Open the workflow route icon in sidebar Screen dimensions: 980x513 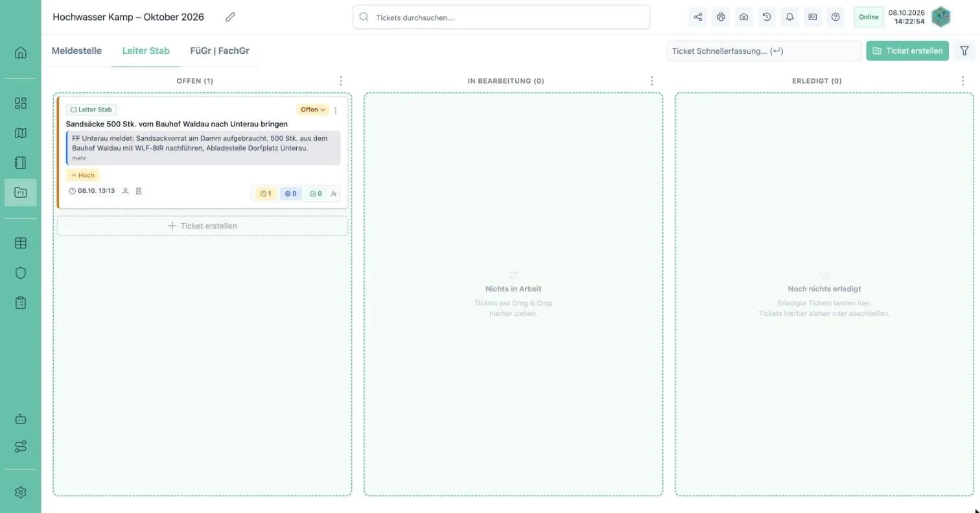[x=21, y=447]
